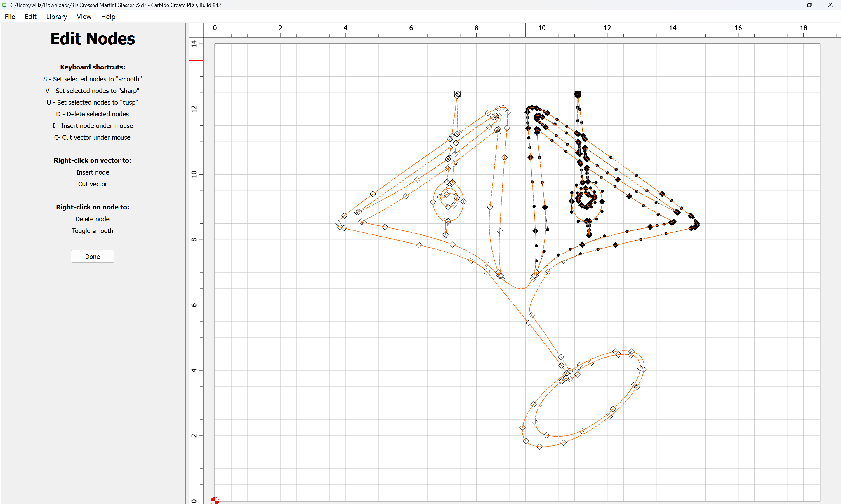Select the far-right diamond node of base ellipse
Screen dimensions: 841x504
point(644,370)
